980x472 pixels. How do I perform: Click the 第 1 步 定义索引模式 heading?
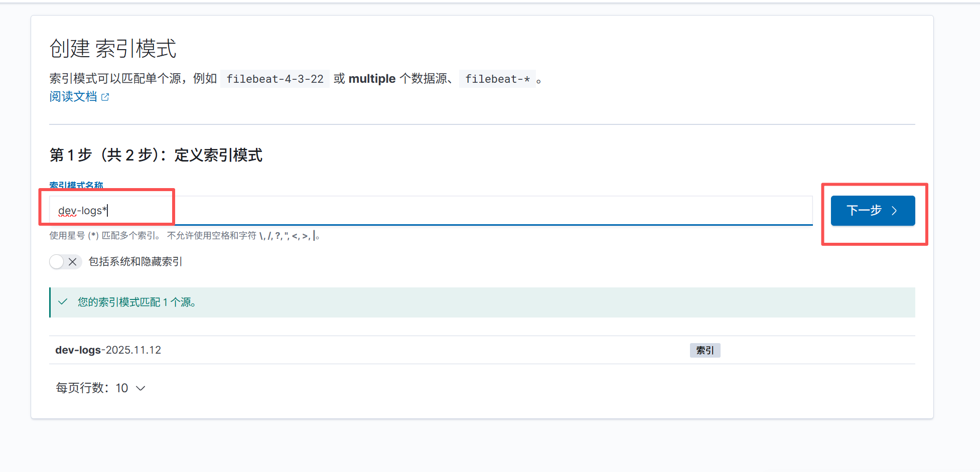(156, 155)
